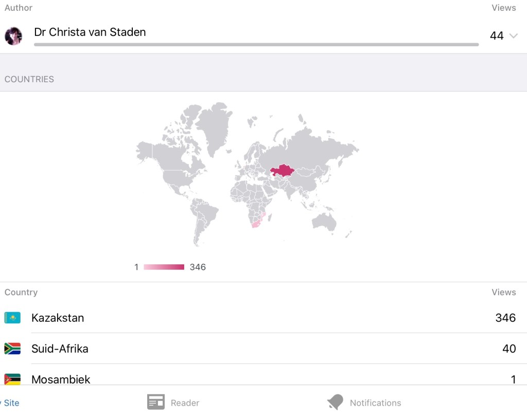The image size is (527, 420).
Task: Click South Africa highlighted on the map
Action: tap(256, 223)
